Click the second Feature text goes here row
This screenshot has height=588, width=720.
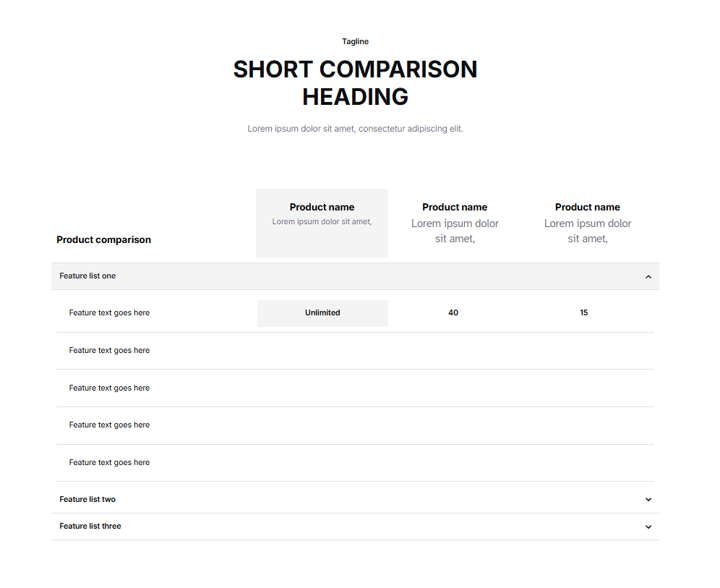[x=110, y=351]
